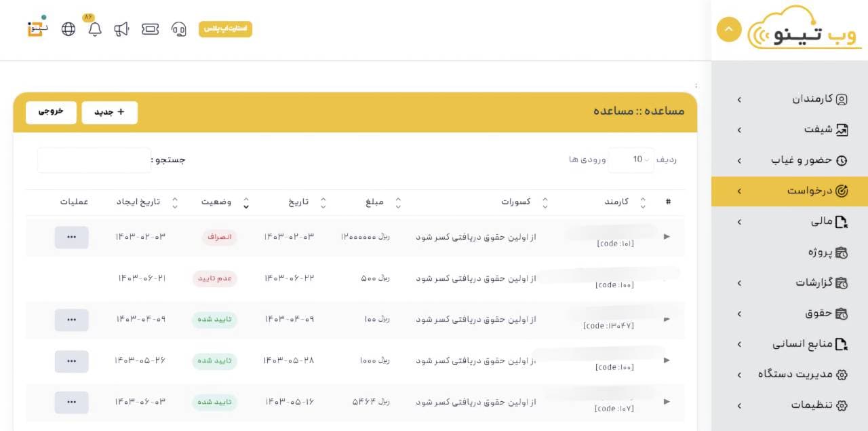Image resolution: width=868 pixels, height=431 pixels.
Task: Click the ticket icon in header
Action: (150, 29)
